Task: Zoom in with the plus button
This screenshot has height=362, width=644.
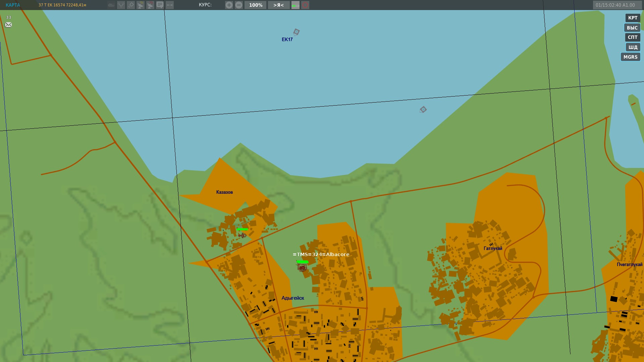Action: (x=229, y=5)
